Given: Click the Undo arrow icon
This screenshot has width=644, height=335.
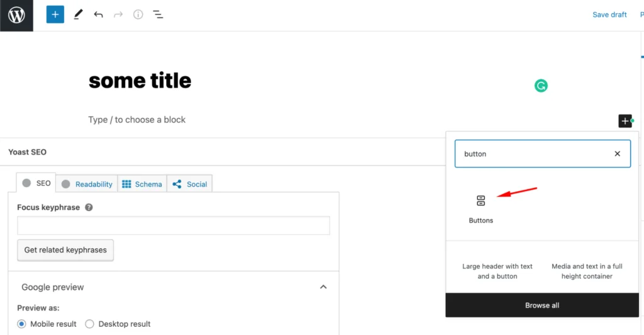Looking at the screenshot, I should tap(98, 14).
